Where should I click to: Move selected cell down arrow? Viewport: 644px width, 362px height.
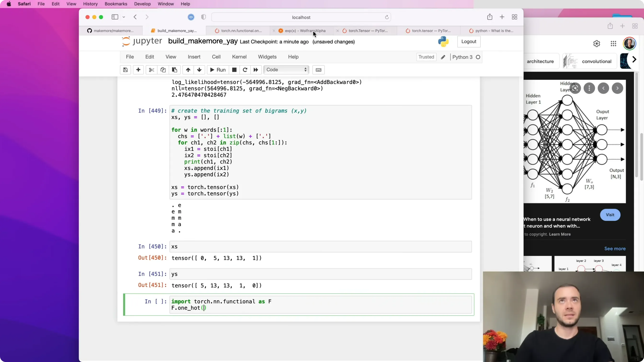[x=199, y=70]
